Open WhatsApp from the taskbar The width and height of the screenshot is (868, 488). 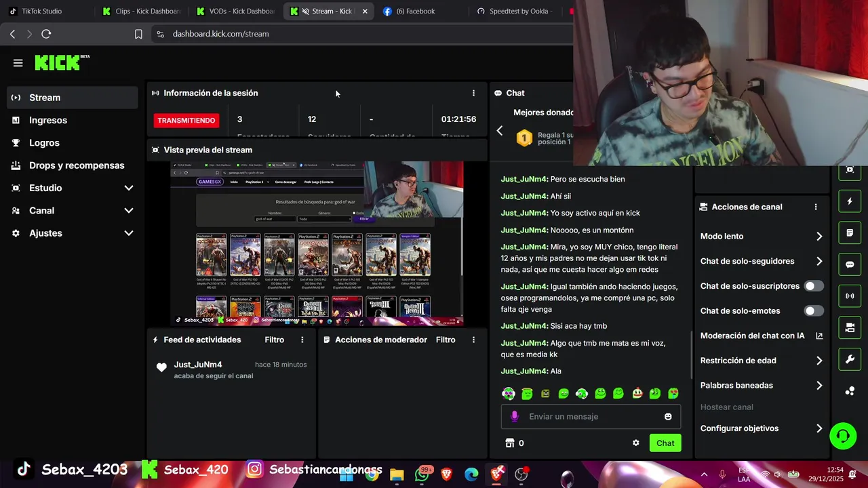point(422,474)
